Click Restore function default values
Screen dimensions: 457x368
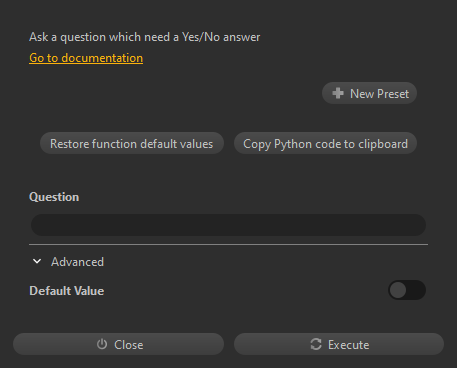pos(132,143)
